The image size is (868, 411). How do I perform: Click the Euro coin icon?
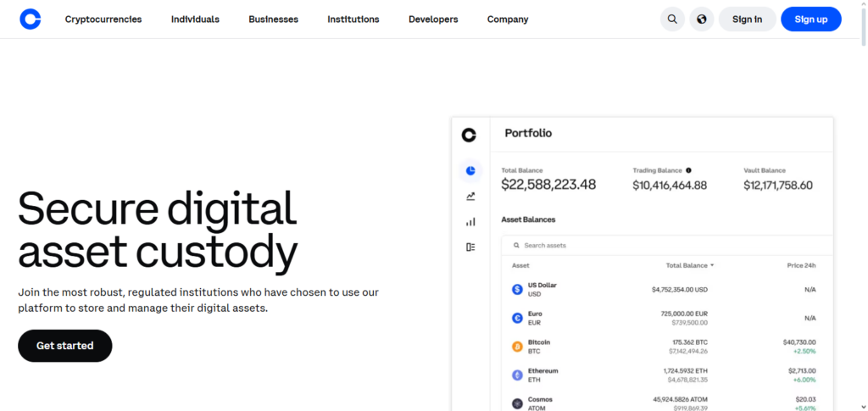click(517, 318)
